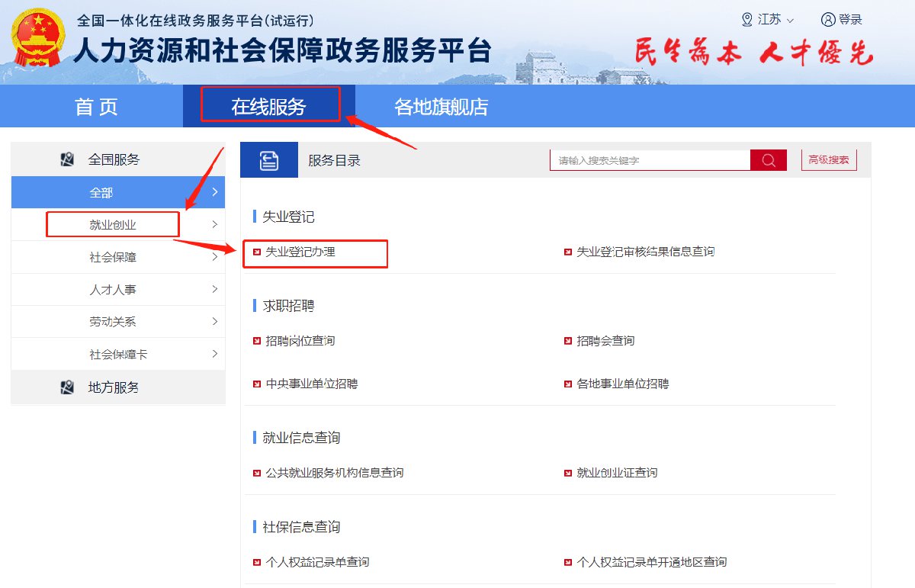Open 各地事业单位招聘 link

622,384
